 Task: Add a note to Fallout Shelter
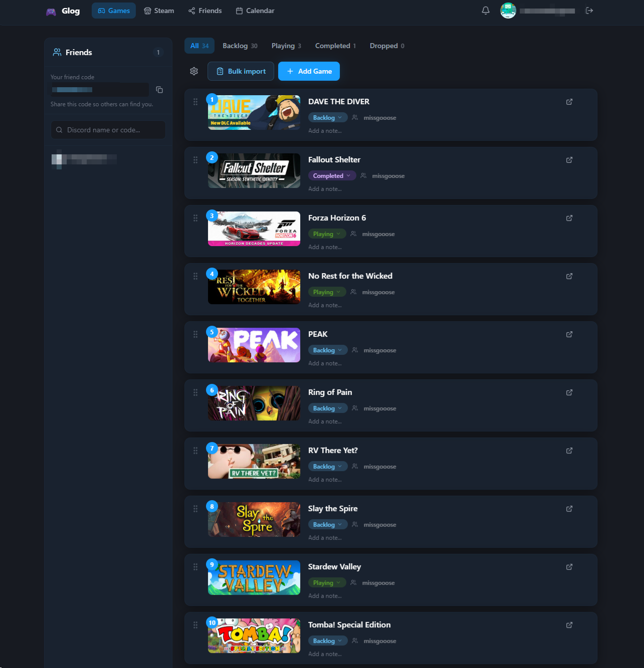[x=325, y=189]
